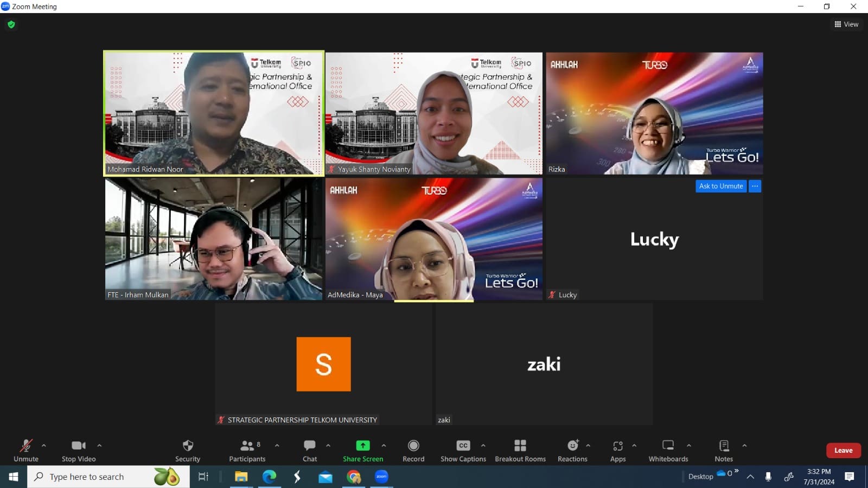
Task: Show hidden system tray icons
Action: 750,477
